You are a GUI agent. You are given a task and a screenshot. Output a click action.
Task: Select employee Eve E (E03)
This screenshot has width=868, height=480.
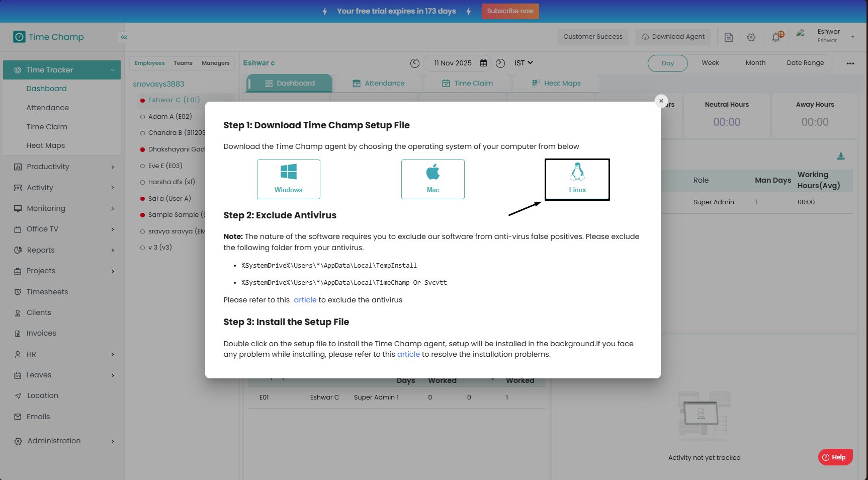point(165,166)
